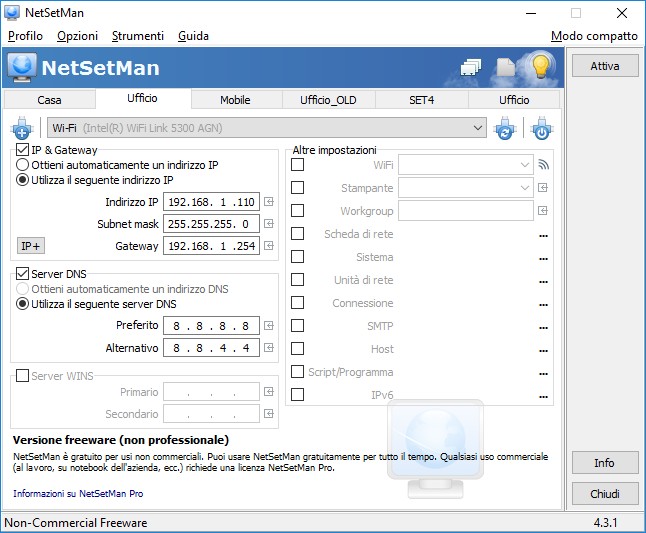Click into the Preferito DNS field

pos(211,326)
